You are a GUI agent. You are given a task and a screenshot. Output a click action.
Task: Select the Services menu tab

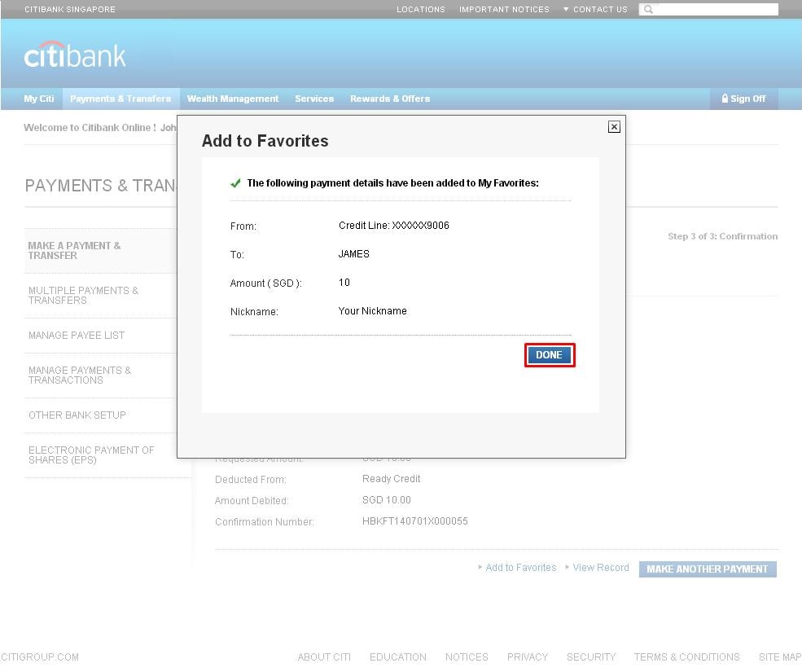[x=314, y=99]
